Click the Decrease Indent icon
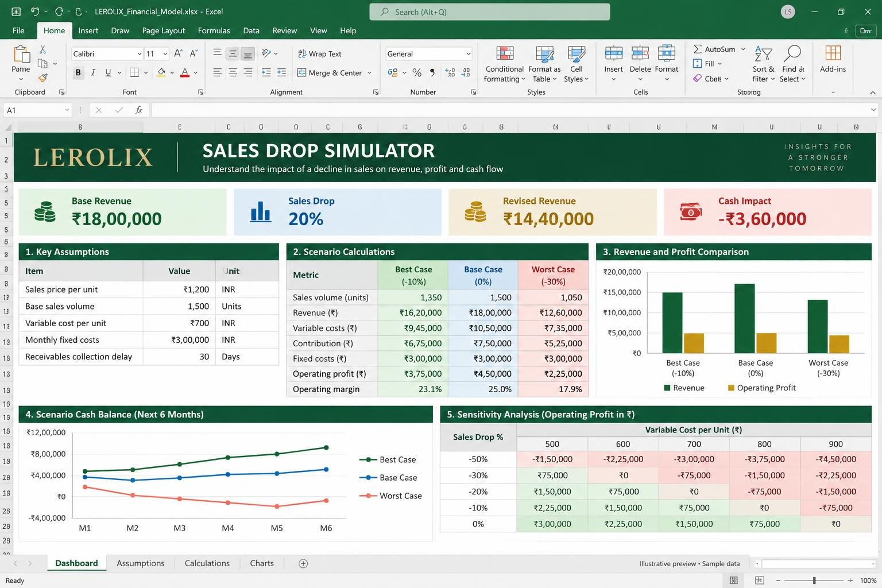Viewport: 882px width, 588px height. pyautogui.click(x=266, y=72)
